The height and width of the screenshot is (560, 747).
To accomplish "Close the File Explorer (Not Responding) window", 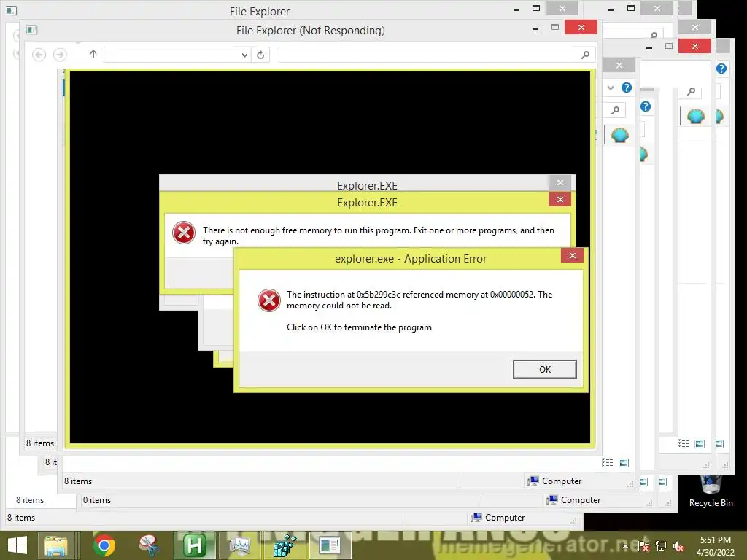I will pyautogui.click(x=581, y=27).
